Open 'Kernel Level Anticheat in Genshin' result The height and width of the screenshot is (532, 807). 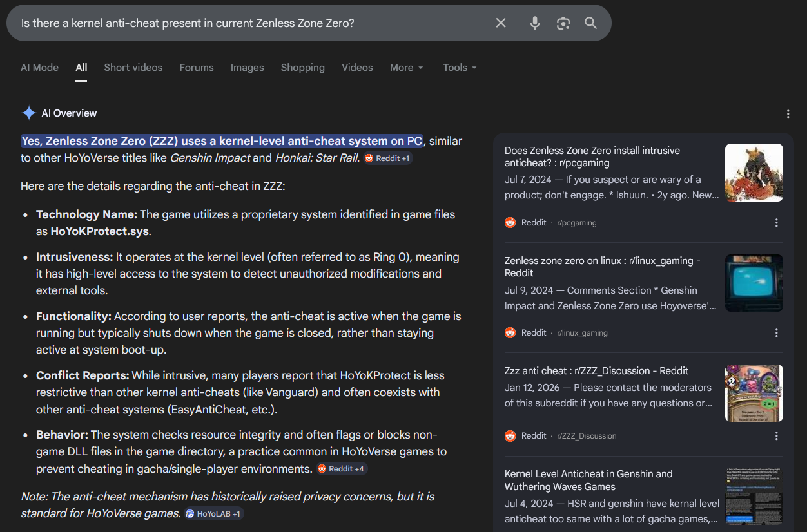pos(588,480)
